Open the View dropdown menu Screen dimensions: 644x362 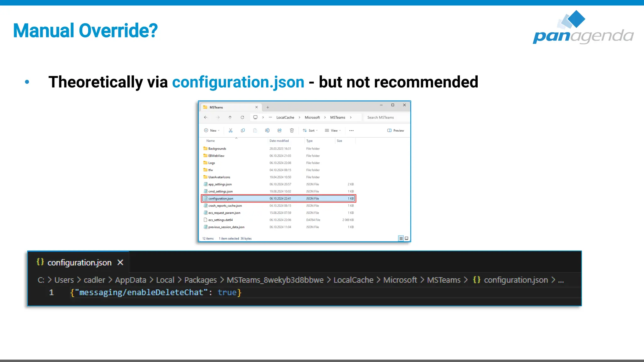pyautogui.click(x=333, y=130)
